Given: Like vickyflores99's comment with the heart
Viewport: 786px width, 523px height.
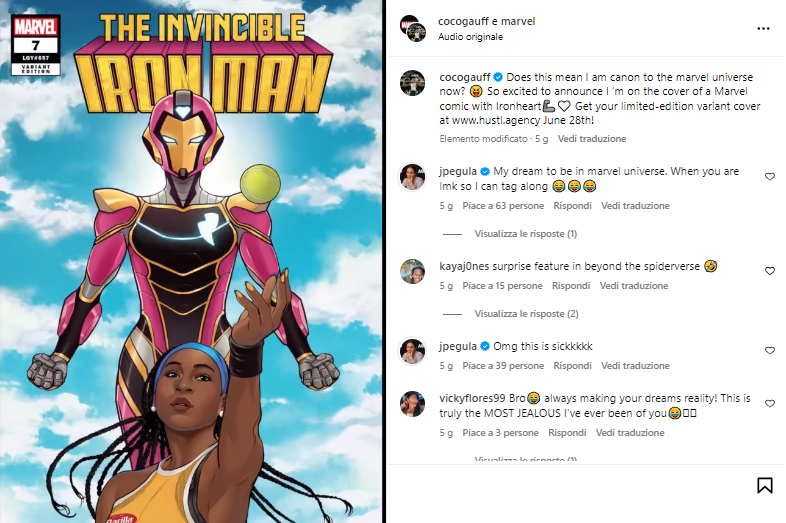Looking at the screenshot, I should coord(769,403).
